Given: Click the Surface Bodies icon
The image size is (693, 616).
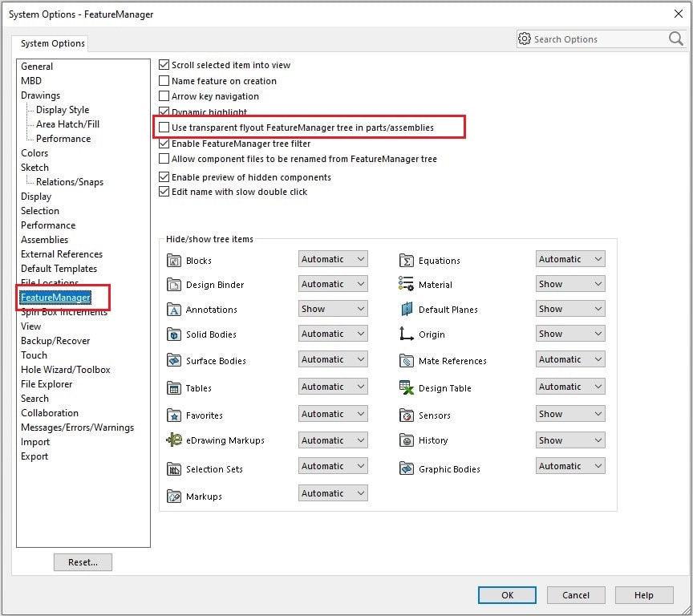Looking at the screenshot, I should (174, 360).
